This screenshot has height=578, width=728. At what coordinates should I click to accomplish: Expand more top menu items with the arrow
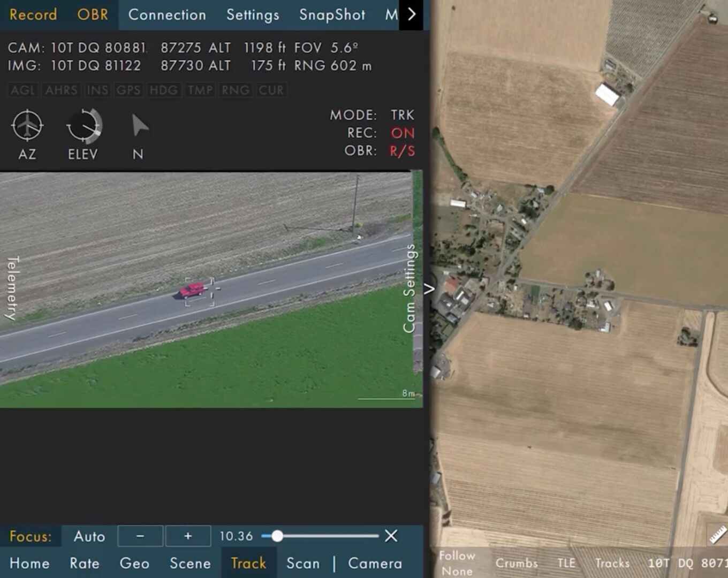[411, 14]
